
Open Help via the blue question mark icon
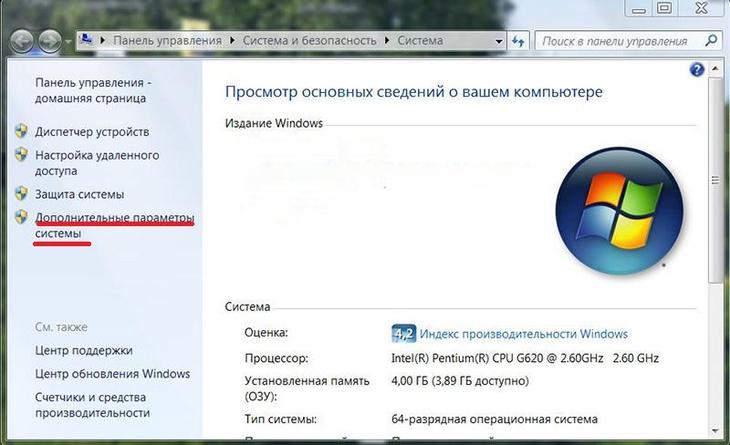tap(697, 70)
